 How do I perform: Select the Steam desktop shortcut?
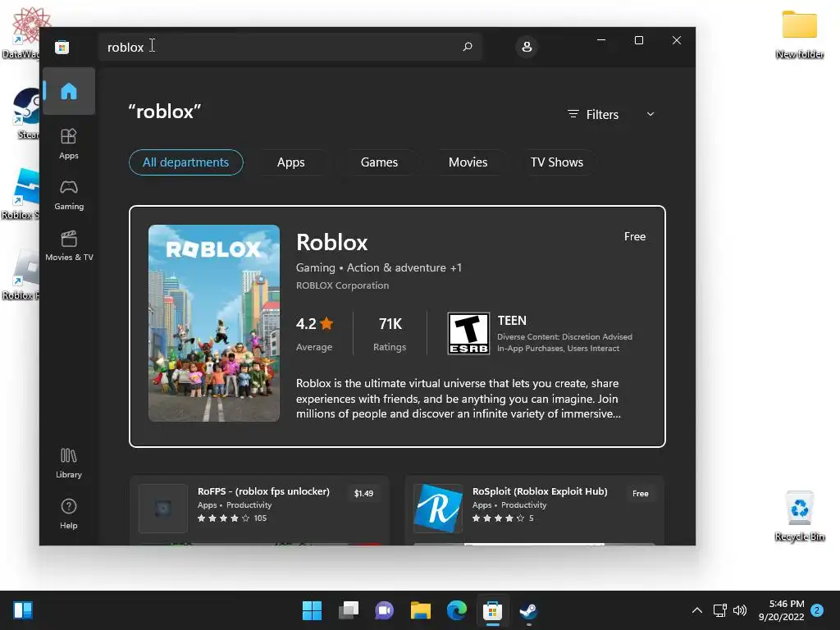click(x=25, y=113)
